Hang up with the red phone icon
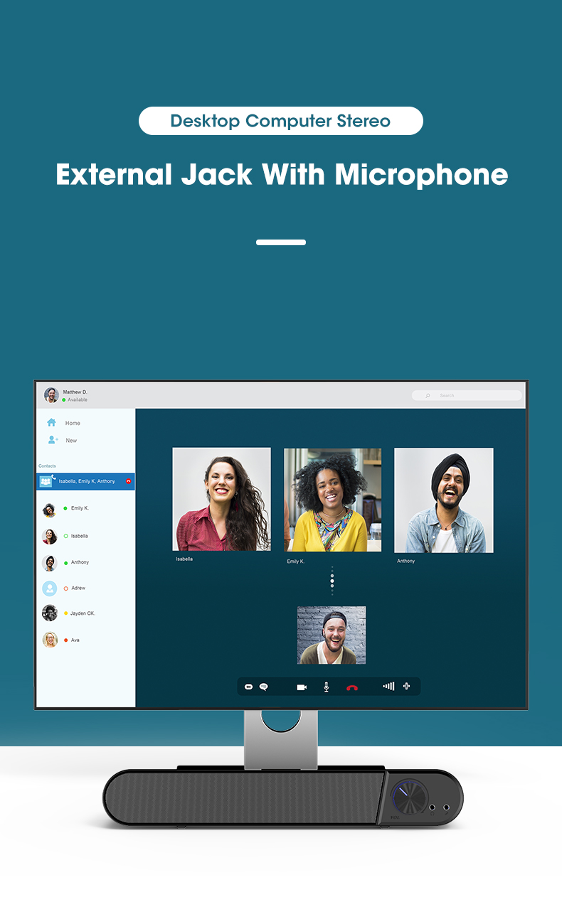 pos(351,688)
